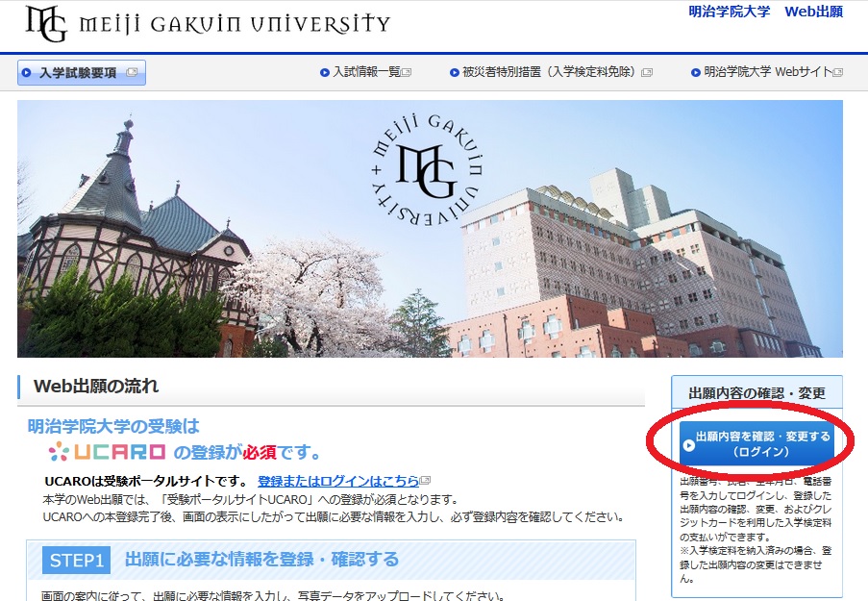Click the 出願内容を確認・変更する（ログイン） button
The width and height of the screenshot is (868, 601).
click(x=756, y=444)
